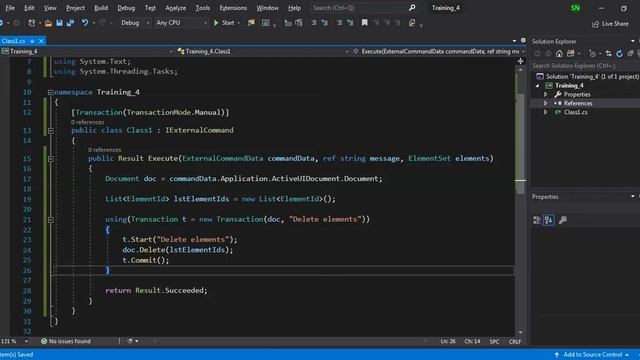Click Add to Source Control
Image resolution: width=640 pixels, height=360 pixels.
click(592, 355)
